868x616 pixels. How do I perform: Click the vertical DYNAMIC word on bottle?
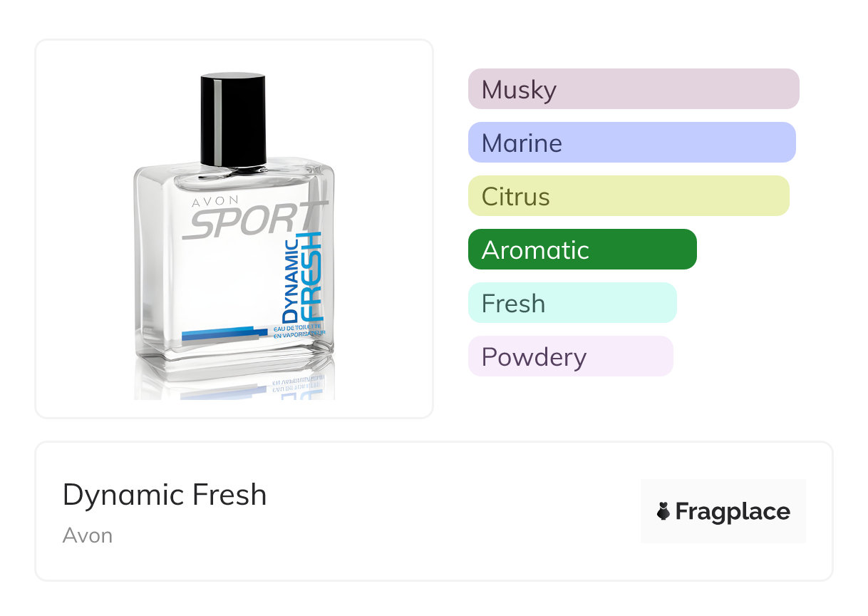click(290, 281)
